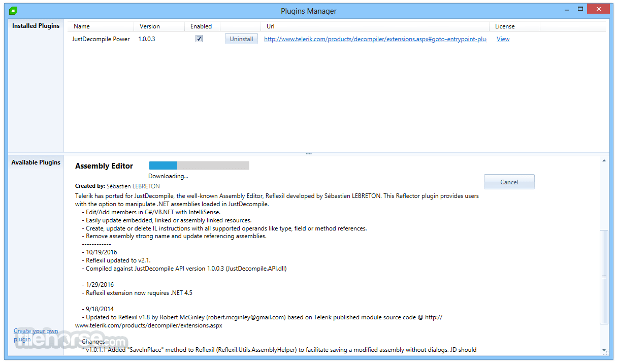The image size is (617, 364).
Task: Open the telerik.com extensions URL link
Action: [375, 39]
